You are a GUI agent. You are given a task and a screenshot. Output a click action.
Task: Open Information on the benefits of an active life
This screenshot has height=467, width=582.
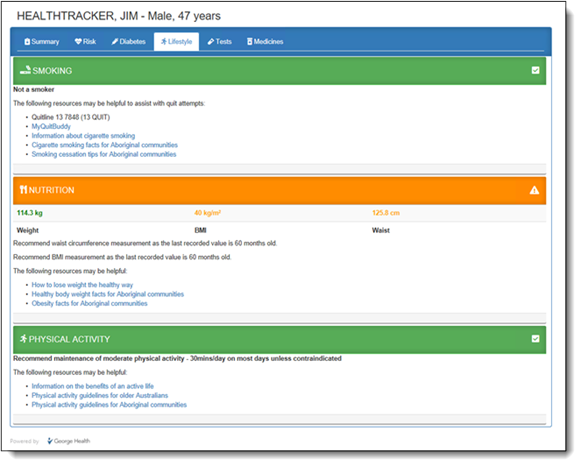(92, 386)
